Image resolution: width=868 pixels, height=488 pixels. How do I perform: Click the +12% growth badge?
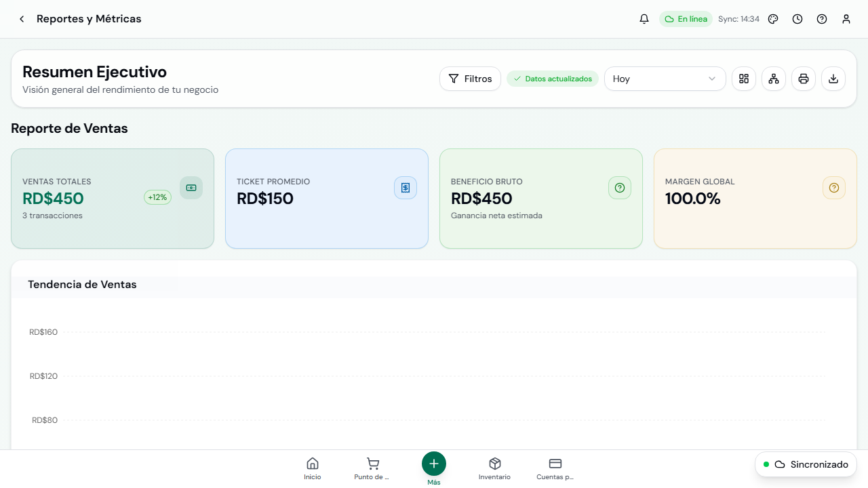[157, 197]
